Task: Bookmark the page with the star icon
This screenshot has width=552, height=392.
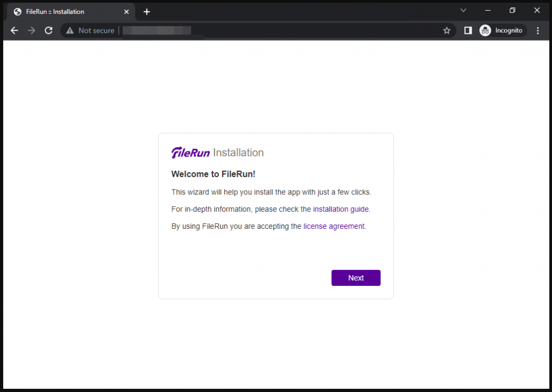Action: pyautogui.click(x=447, y=30)
